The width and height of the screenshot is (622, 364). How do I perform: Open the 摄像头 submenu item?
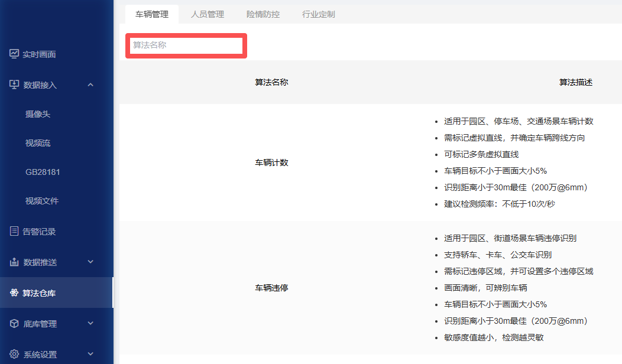coord(38,114)
